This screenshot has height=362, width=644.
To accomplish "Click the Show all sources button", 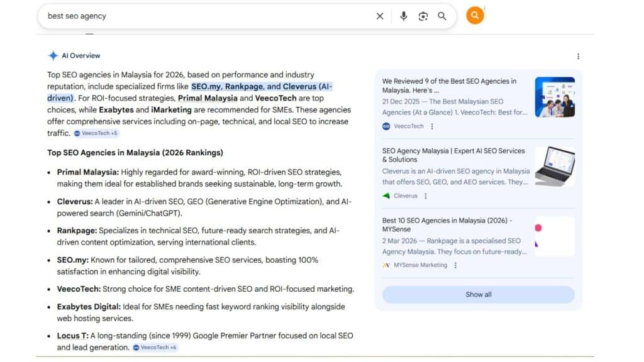I will (x=478, y=294).
